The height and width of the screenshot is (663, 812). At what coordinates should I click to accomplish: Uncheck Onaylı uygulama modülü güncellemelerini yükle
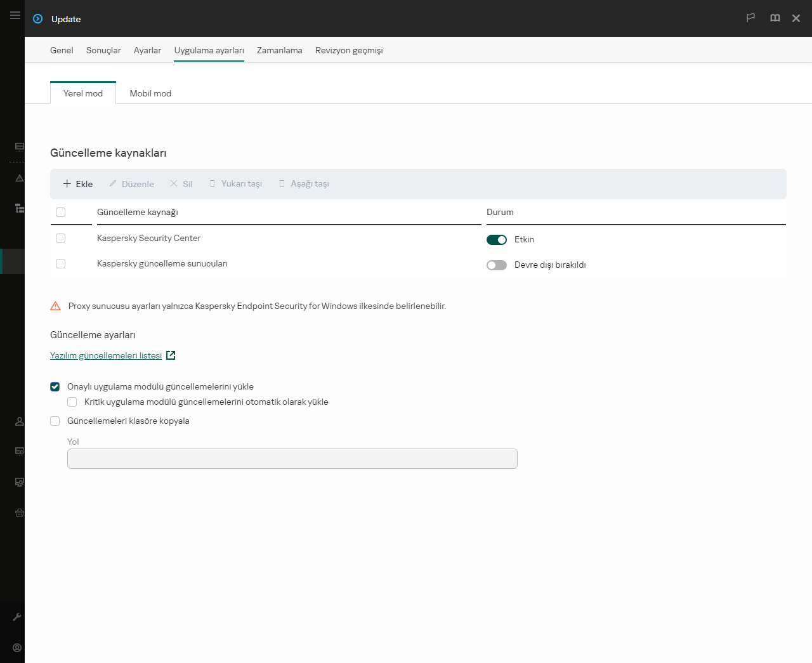pos(55,387)
